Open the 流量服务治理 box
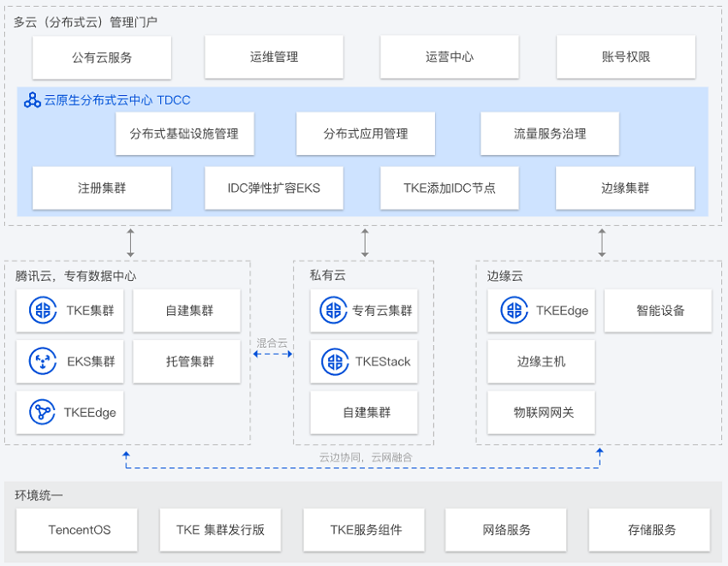Viewport: 728px width, 566px height. point(550,134)
